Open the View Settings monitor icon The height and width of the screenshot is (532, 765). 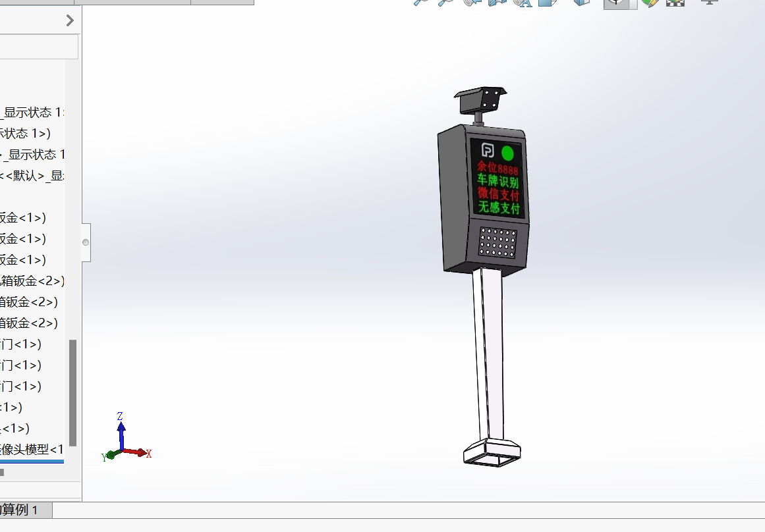coord(710,2)
